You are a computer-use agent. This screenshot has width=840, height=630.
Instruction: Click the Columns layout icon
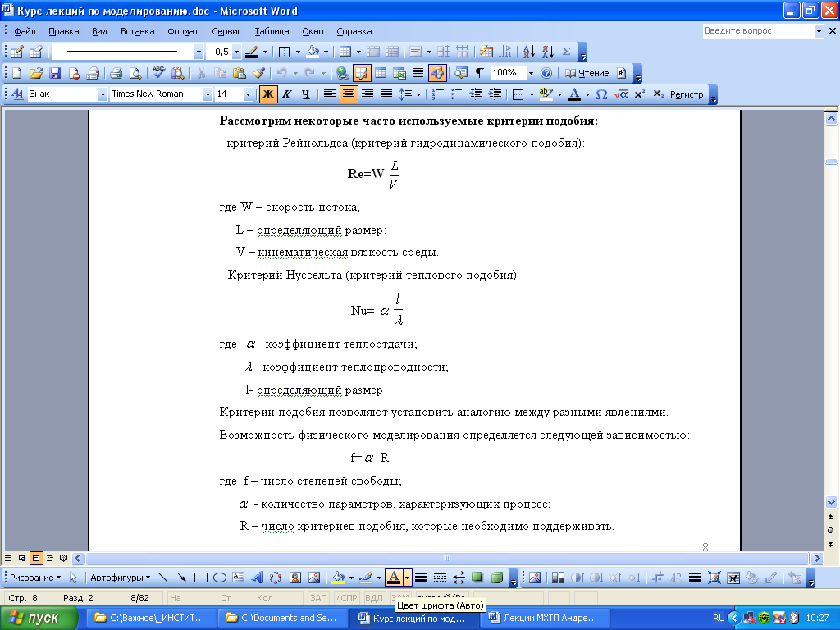coord(418,73)
